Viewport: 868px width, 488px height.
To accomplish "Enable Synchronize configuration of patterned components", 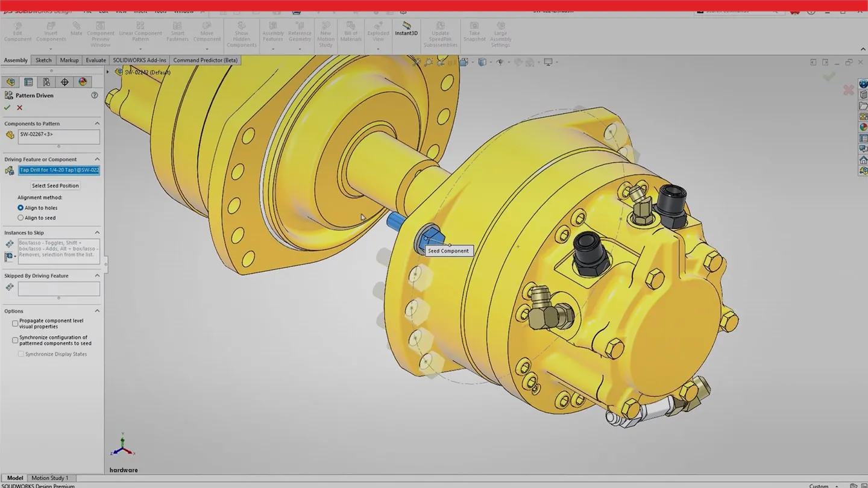I will click(15, 340).
